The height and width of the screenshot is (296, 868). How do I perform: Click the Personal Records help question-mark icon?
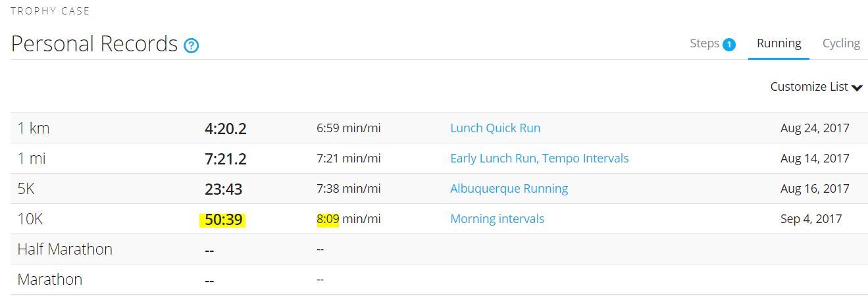(191, 45)
